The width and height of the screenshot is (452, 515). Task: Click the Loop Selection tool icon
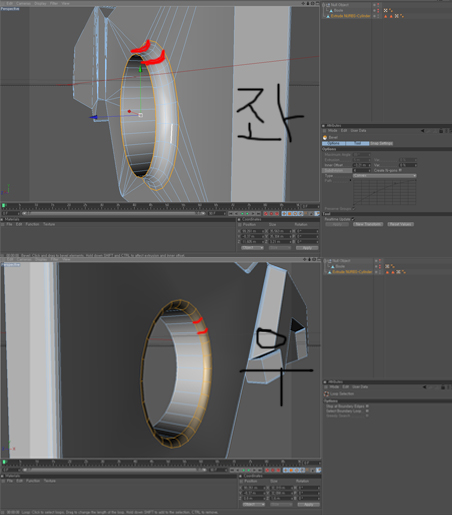tap(326, 394)
